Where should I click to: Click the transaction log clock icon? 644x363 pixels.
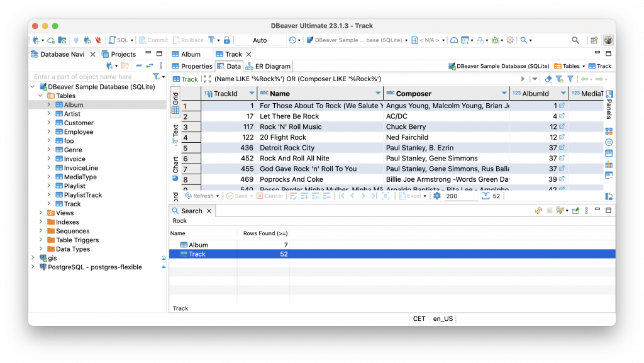(292, 40)
